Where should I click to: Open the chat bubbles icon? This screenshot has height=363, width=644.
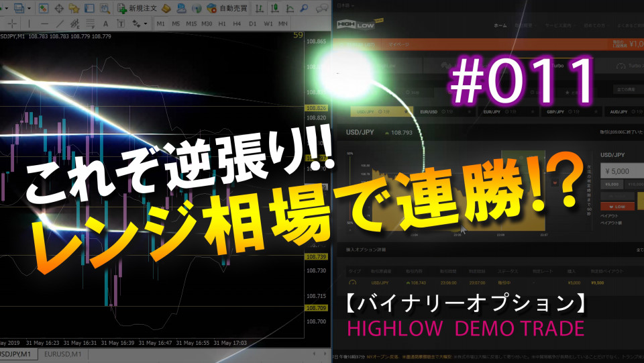(x=323, y=8)
